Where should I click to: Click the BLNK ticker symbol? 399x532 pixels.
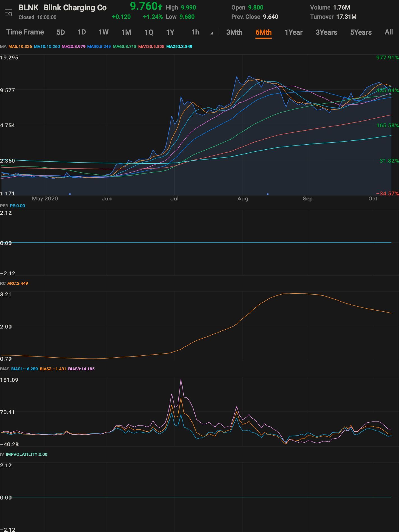tap(29, 8)
